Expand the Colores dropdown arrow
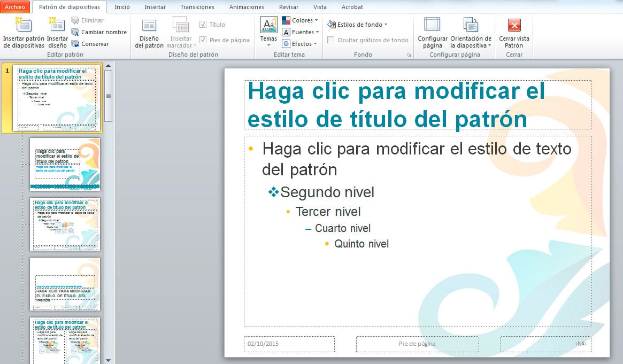This screenshot has width=623, height=364. pos(316,20)
